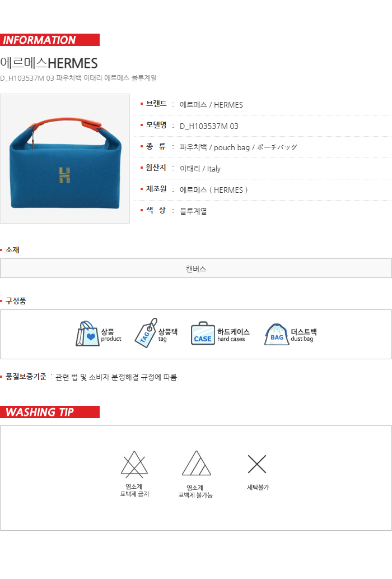Click the red WASHING TIP header banner

[50, 412]
